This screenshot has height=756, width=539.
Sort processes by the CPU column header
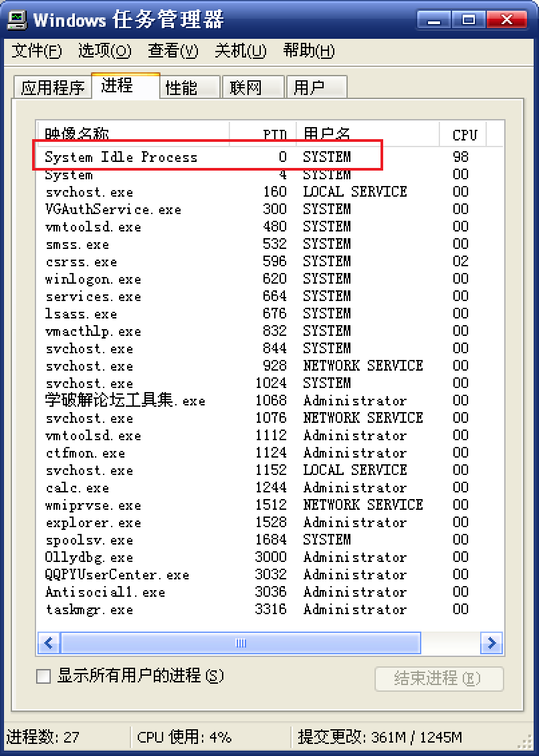point(463,134)
